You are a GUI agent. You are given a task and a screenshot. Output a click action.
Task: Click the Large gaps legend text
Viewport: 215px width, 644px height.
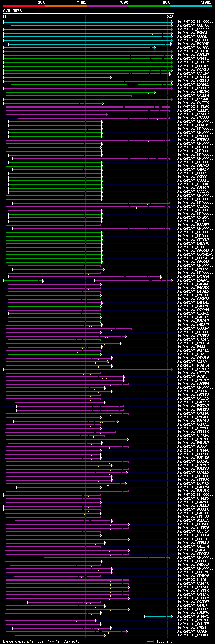[x=41, y=642]
